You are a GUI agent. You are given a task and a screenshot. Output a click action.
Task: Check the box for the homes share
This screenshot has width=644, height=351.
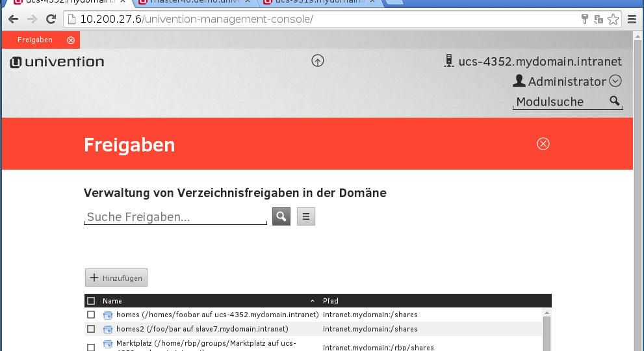[91, 315]
